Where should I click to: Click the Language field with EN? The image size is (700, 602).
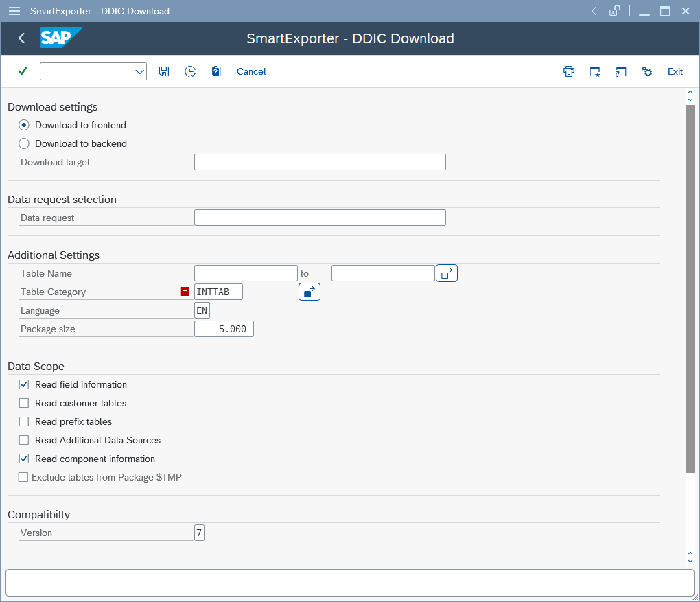[202, 310]
